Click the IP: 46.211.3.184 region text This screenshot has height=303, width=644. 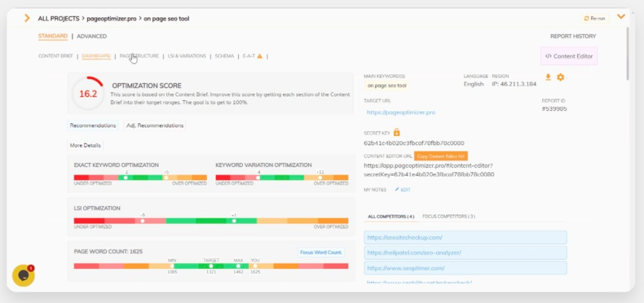coord(514,84)
